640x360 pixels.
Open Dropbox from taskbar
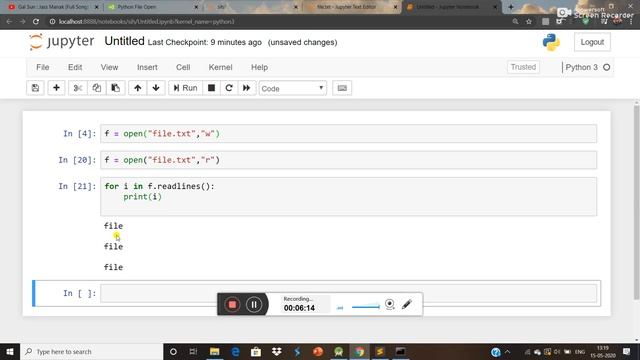[x=277, y=351]
